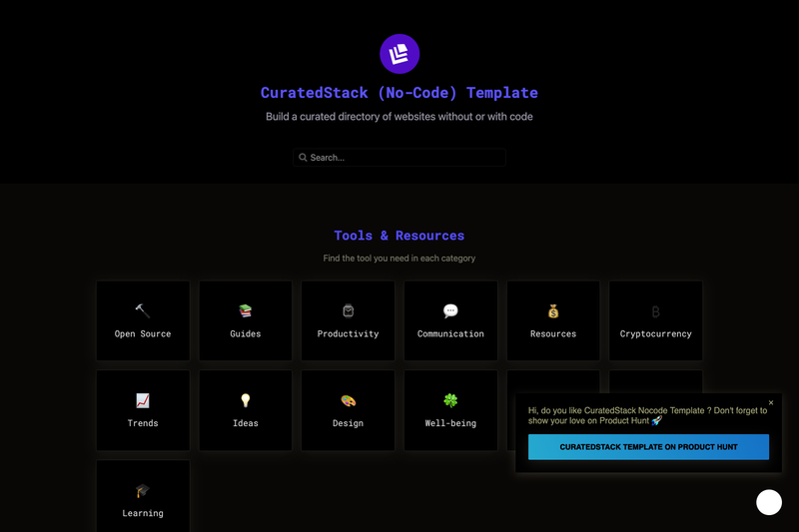Click the speech bubble Communication icon

tap(450, 310)
